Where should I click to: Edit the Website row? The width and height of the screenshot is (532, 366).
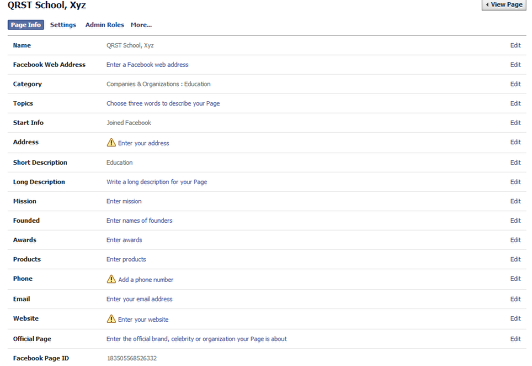pyautogui.click(x=515, y=318)
